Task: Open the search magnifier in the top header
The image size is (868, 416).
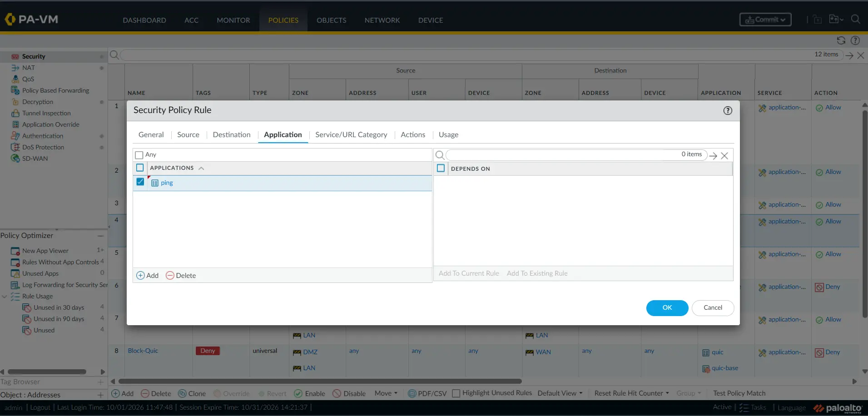Action: (x=855, y=19)
